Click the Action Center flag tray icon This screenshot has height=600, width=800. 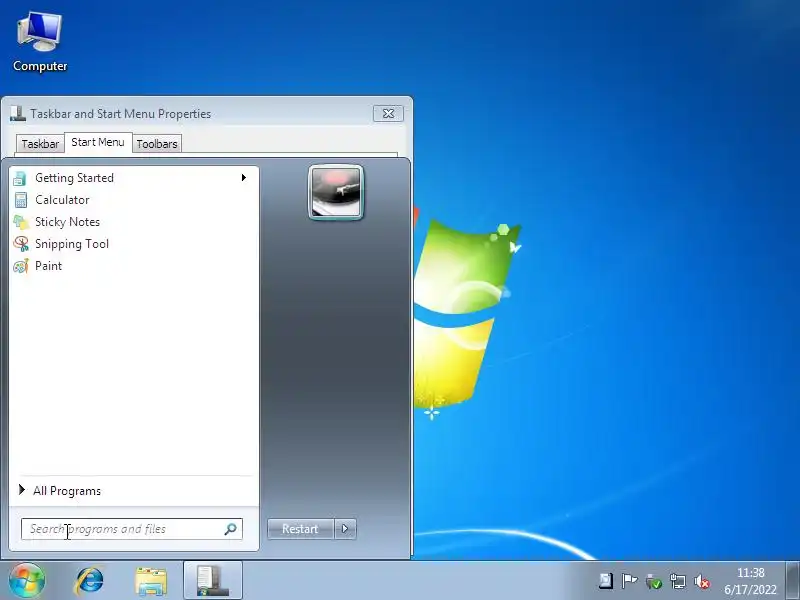[x=629, y=581]
